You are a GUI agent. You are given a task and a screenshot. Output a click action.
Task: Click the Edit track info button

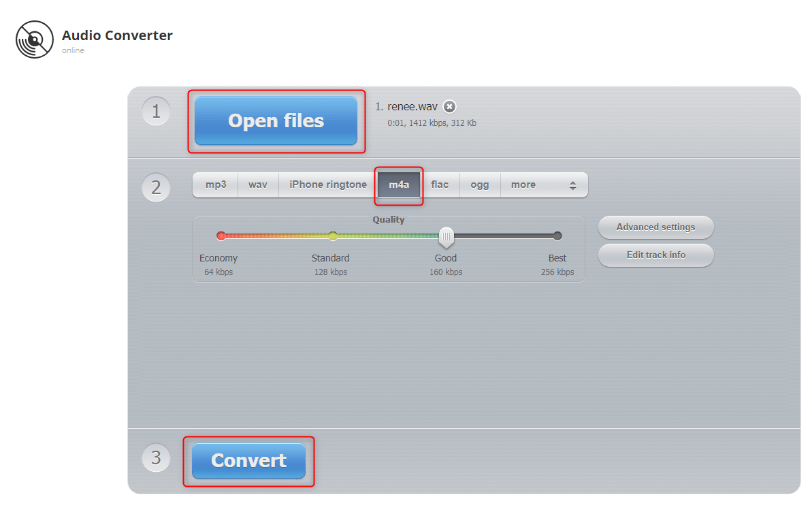(x=655, y=255)
